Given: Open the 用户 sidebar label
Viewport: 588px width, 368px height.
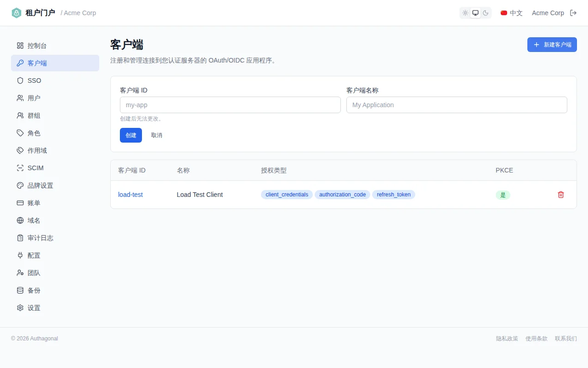Looking at the screenshot, I should pos(34,98).
